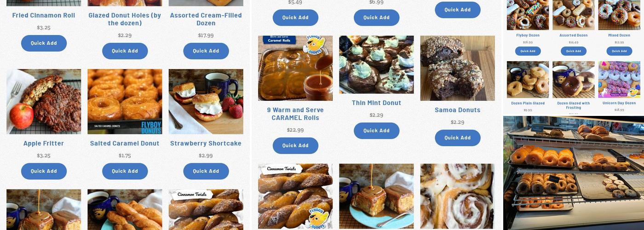Screen dimensions: 644x230
Task: Quick Add the Assorted Cream-Filled Dozen
Action: tap(206, 51)
